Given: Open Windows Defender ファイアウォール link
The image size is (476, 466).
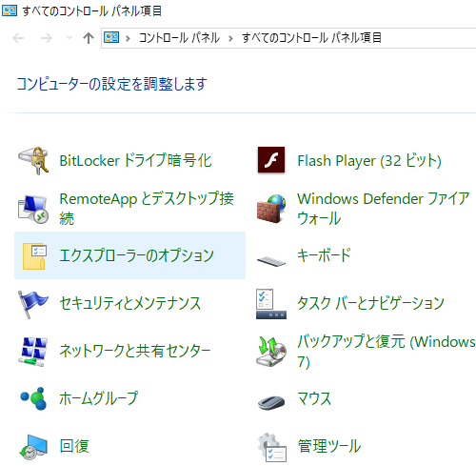Looking at the screenshot, I should 383,209.
